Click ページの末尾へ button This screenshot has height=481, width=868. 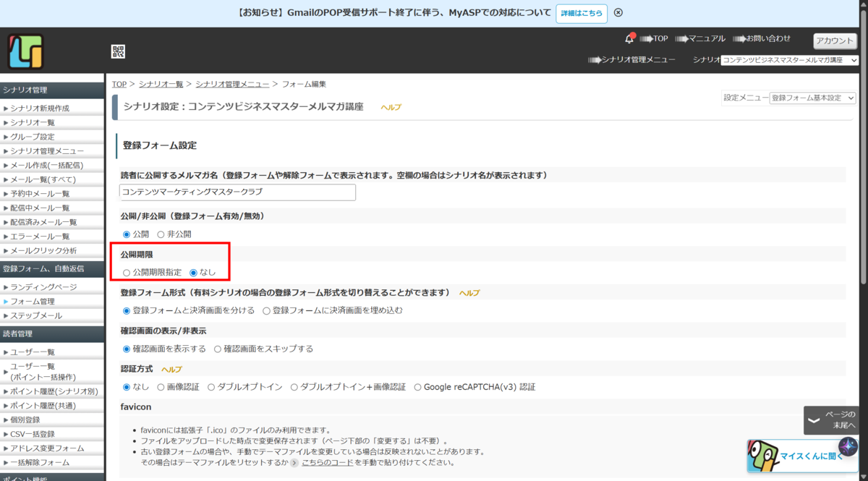click(x=831, y=420)
